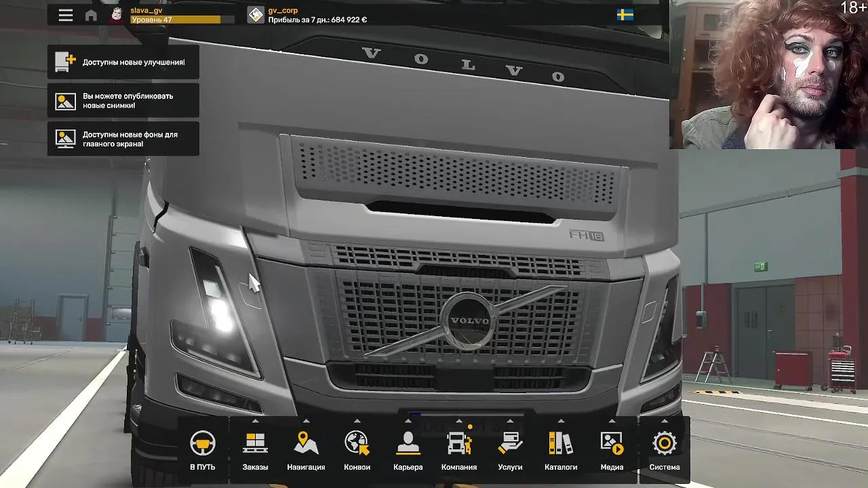Go to the home screen icon

91,15
